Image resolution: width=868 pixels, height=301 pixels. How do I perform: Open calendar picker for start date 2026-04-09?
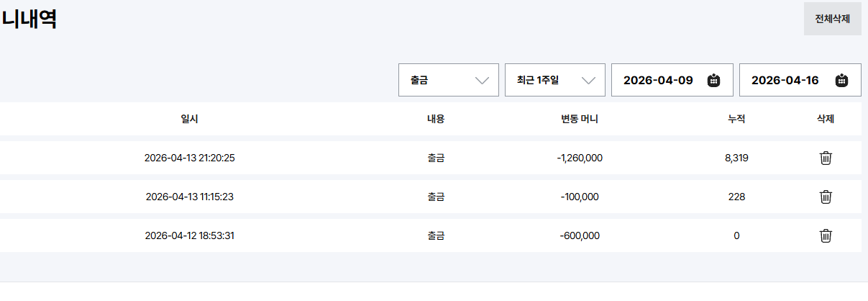713,81
